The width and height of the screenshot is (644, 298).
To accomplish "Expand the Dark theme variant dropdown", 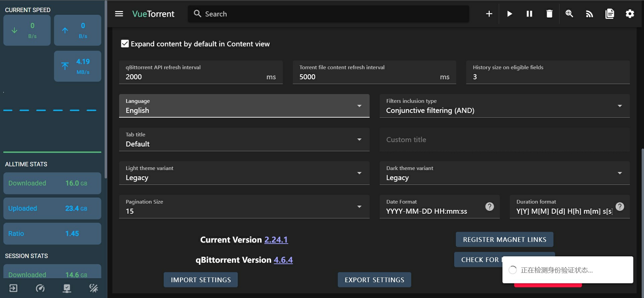I will 504,173.
